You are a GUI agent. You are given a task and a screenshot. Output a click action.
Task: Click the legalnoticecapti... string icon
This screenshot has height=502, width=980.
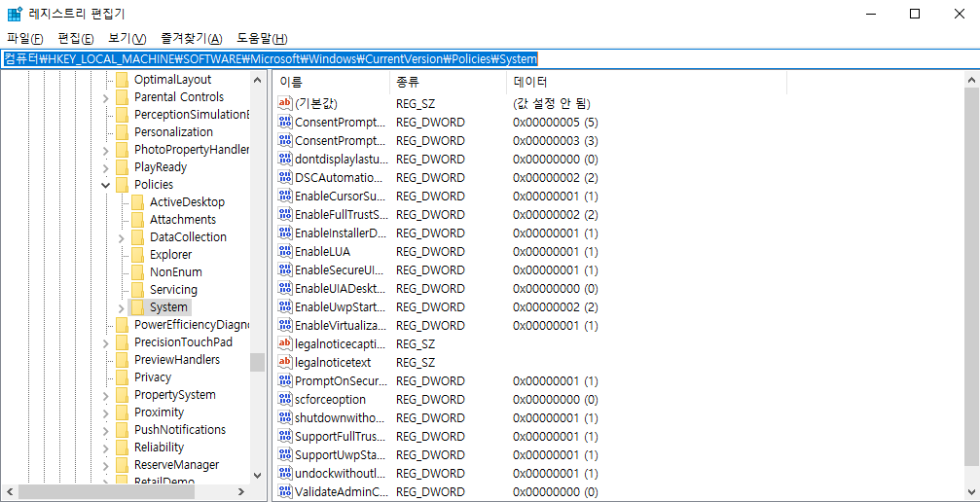pos(285,343)
